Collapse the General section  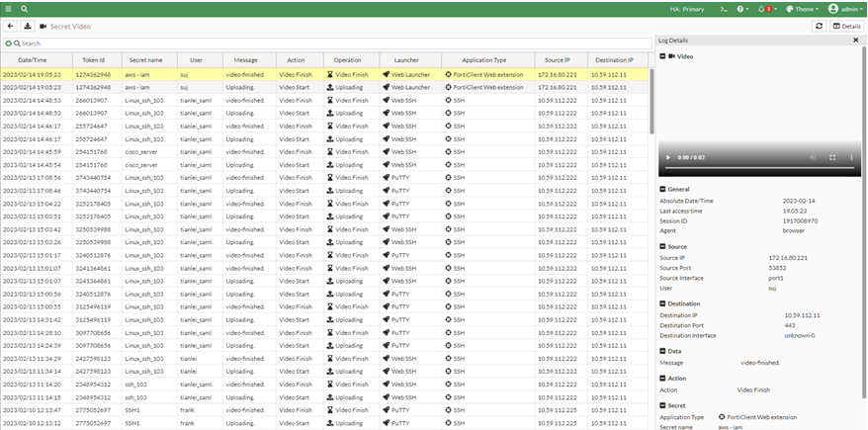[662, 189]
